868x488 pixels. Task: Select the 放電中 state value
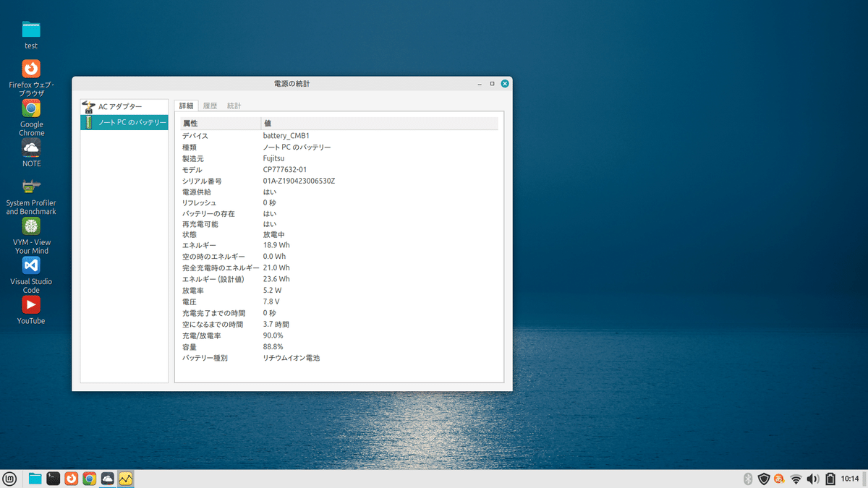[x=274, y=234]
